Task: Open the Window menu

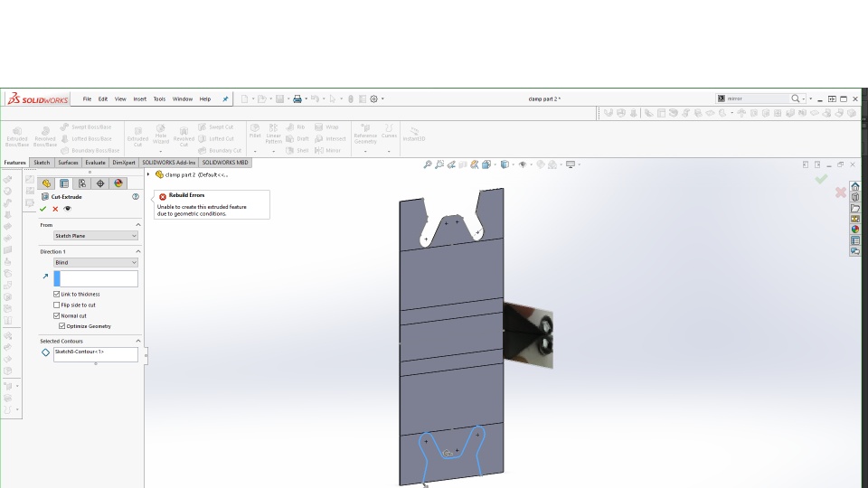Action: [182, 99]
